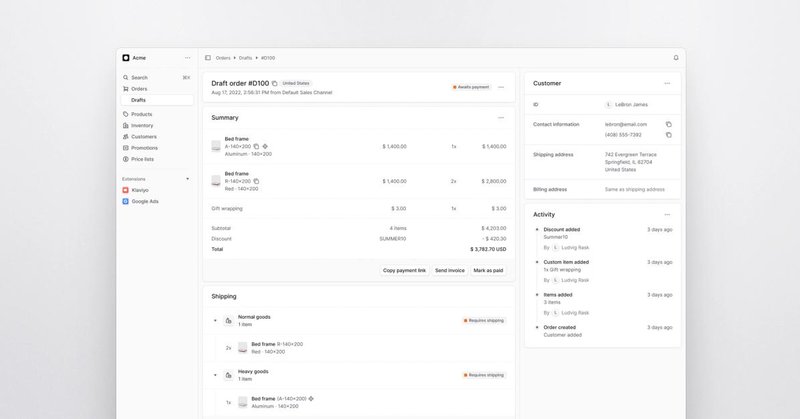Click the Heavy goods package icon
Viewport: 800px width, 419px height.
[229, 375]
